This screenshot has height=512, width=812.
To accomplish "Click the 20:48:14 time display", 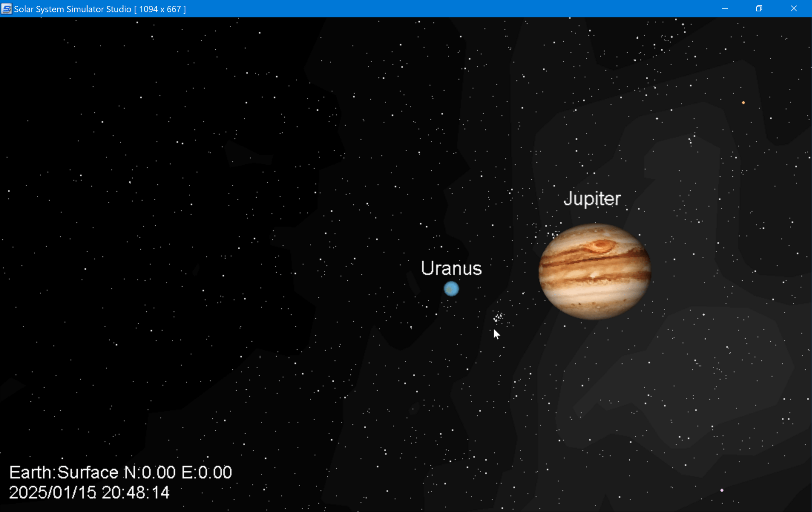I will (135, 493).
